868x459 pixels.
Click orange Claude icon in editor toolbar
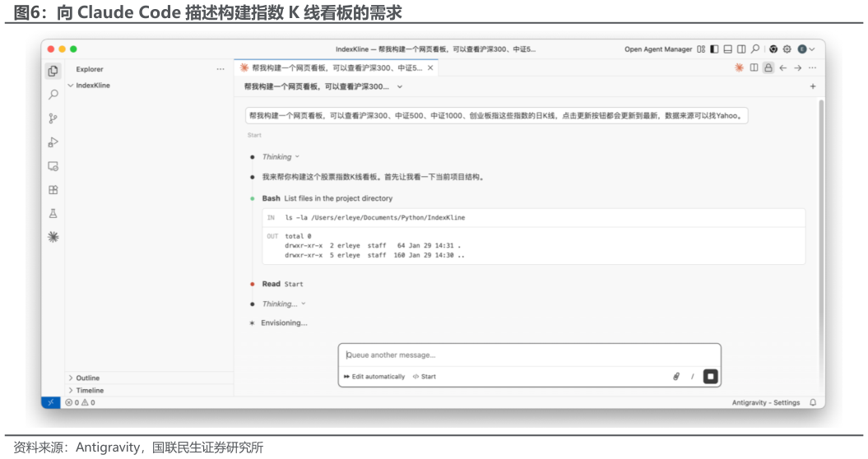pos(739,67)
